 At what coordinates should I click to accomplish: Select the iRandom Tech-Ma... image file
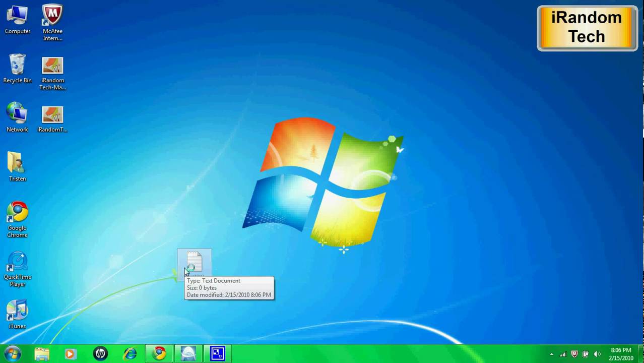point(52,73)
